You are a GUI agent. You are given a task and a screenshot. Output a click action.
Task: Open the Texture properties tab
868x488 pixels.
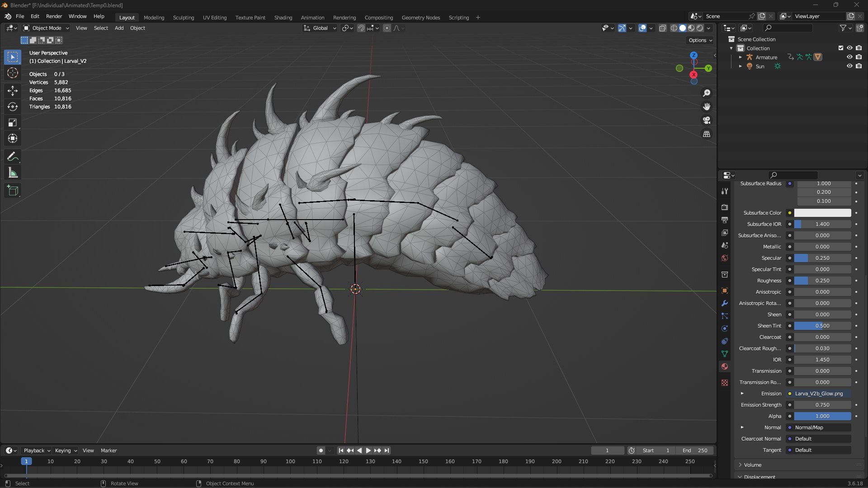pyautogui.click(x=725, y=383)
